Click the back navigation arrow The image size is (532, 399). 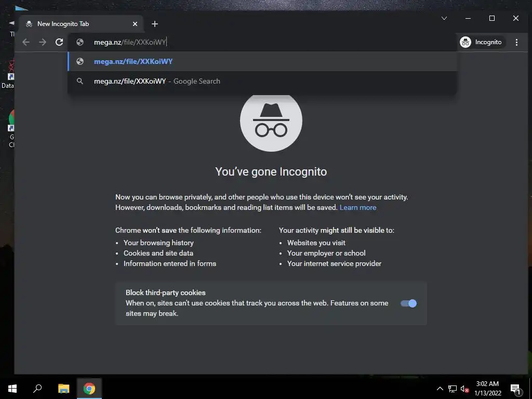(26, 42)
